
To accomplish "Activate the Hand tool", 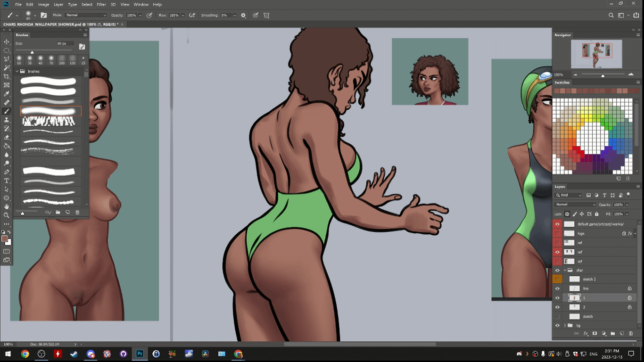I will coord(7,206).
